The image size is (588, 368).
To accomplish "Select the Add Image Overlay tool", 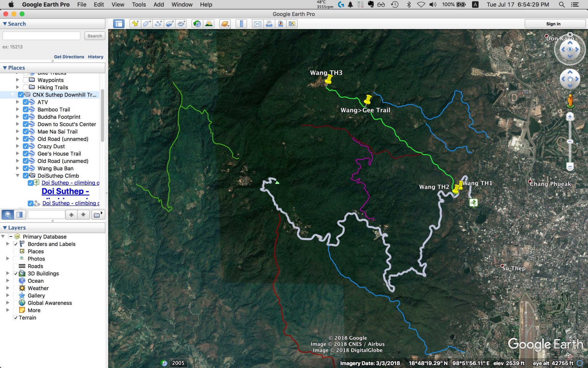I will [x=170, y=24].
